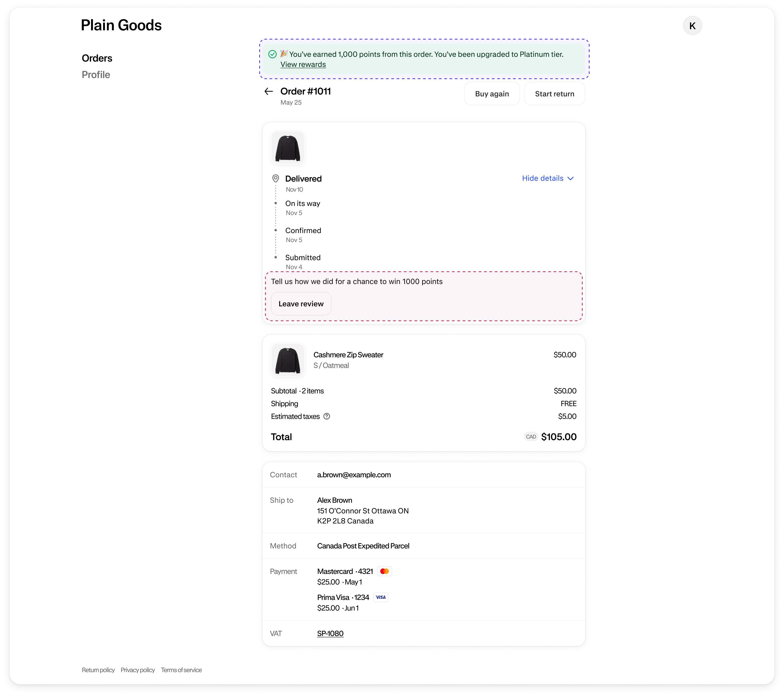The image size is (784, 696).
Task: Click the Cashmere Zip Sweater product name
Action: 348,355
